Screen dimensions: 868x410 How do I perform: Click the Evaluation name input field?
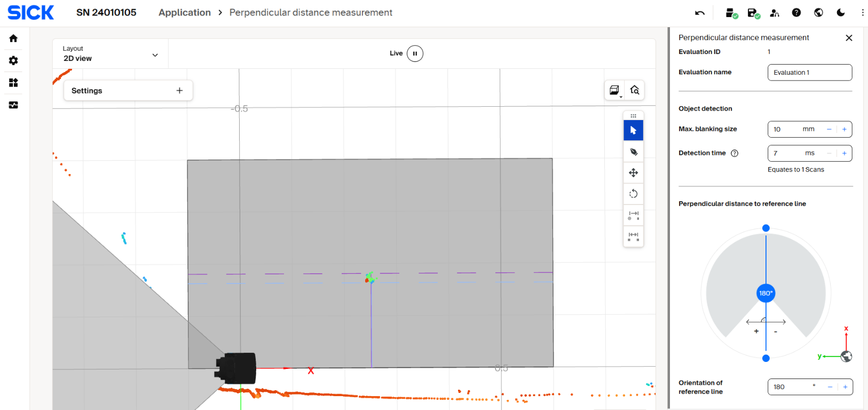810,73
